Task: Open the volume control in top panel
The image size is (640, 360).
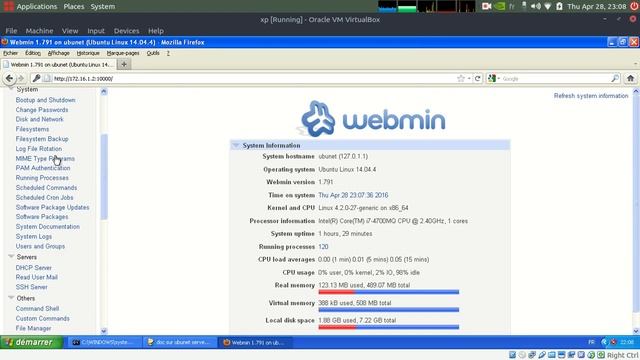Action: pyautogui.click(x=536, y=6)
